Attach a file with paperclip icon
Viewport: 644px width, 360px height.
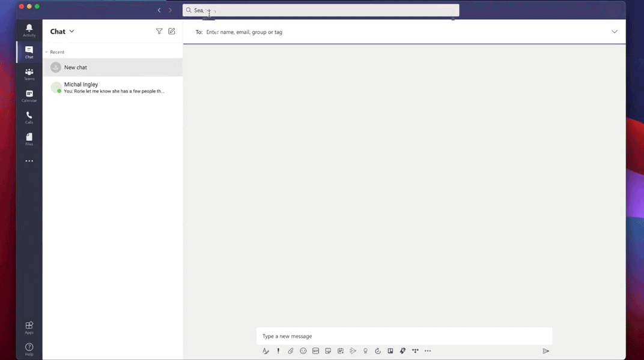(290, 351)
